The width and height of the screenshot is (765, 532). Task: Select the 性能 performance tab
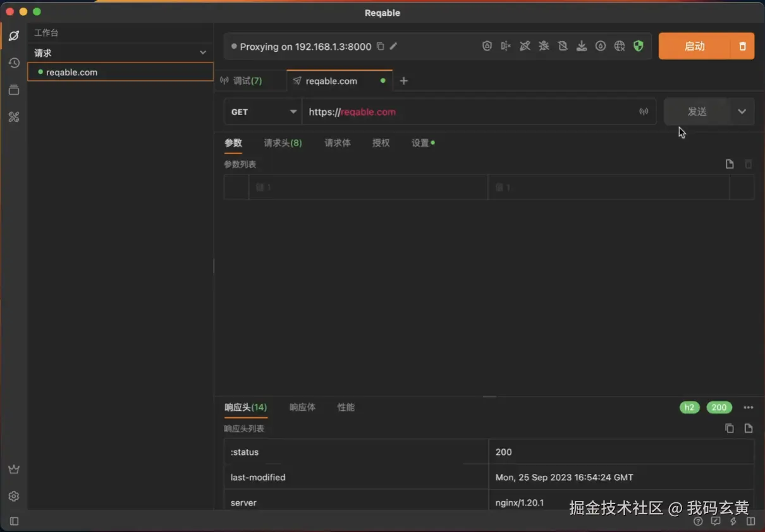346,408
